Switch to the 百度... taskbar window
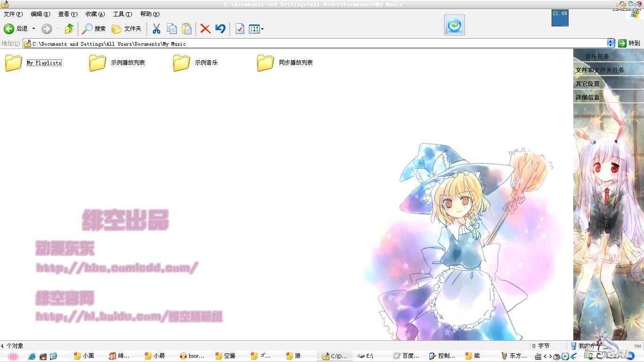 coord(406,356)
